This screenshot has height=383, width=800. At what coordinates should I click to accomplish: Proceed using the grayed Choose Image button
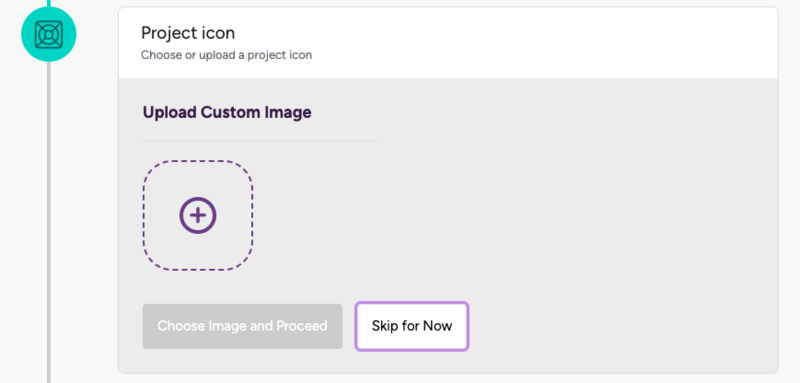[242, 326]
